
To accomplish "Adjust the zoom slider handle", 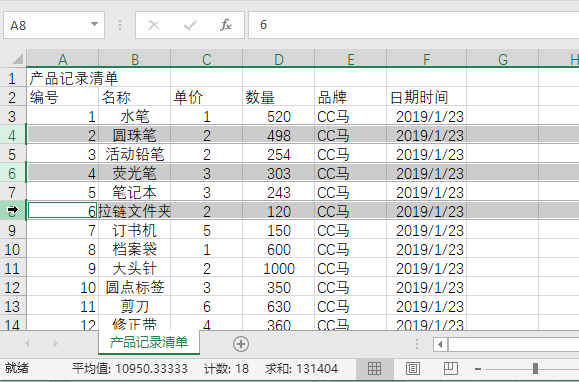I will [x=535, y=368].
